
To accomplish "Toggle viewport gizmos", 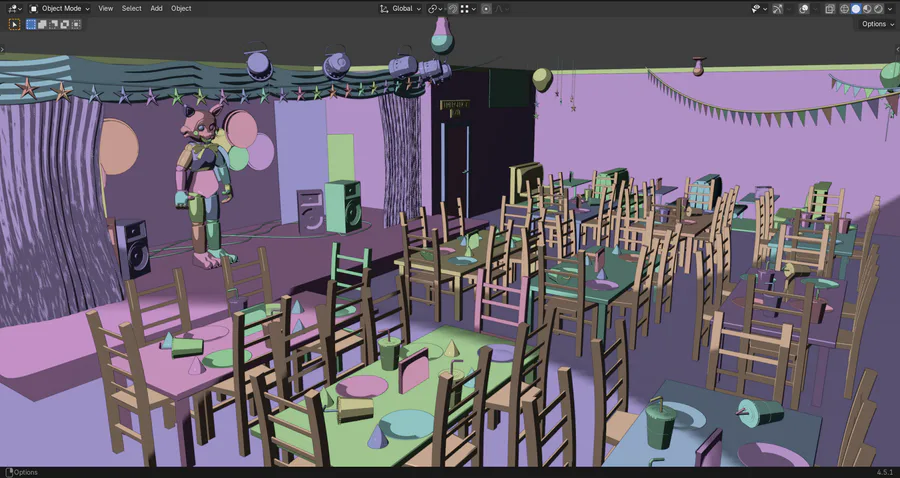I will coord(777,9).
